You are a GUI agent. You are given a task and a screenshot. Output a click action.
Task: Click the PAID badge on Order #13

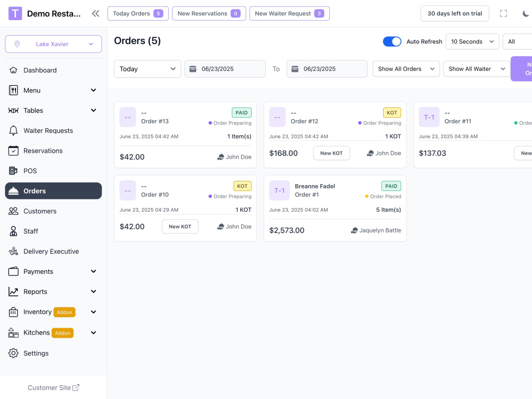[x=242, y=113]
